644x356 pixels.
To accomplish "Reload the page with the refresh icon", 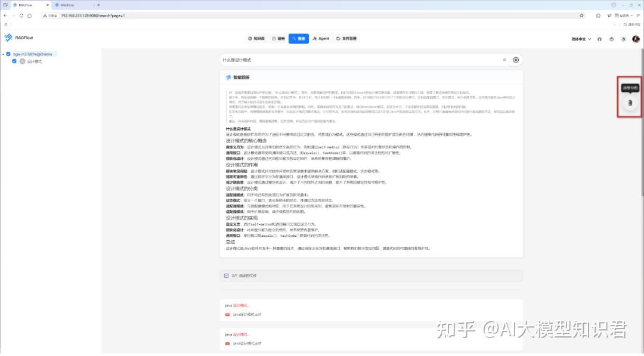I will [21, 16].
